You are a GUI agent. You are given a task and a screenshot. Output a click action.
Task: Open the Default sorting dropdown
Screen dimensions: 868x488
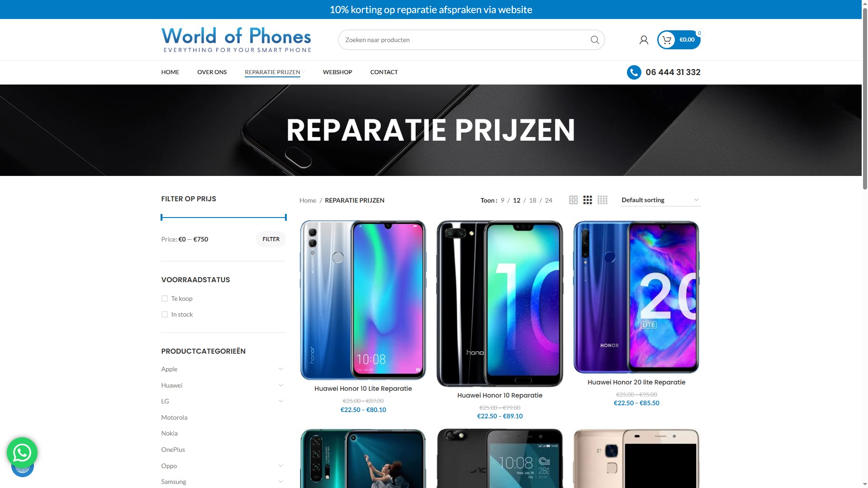[x=660, y=200]
